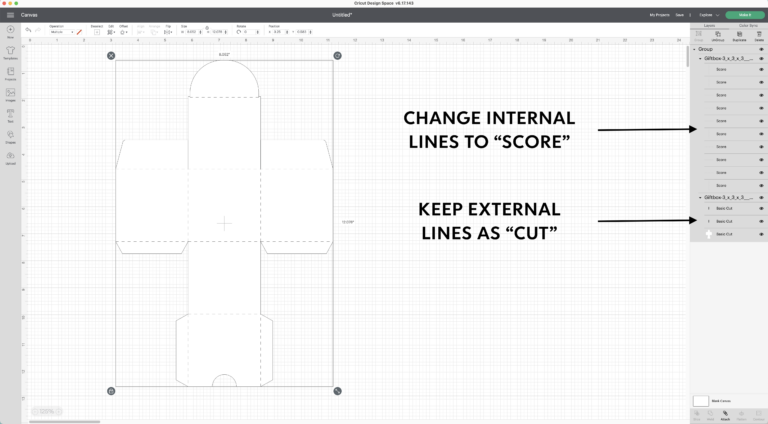Toggle visibility of last Basic Cut layer
768x424 pixels.
pyautogui.click(x=761, y=234)
